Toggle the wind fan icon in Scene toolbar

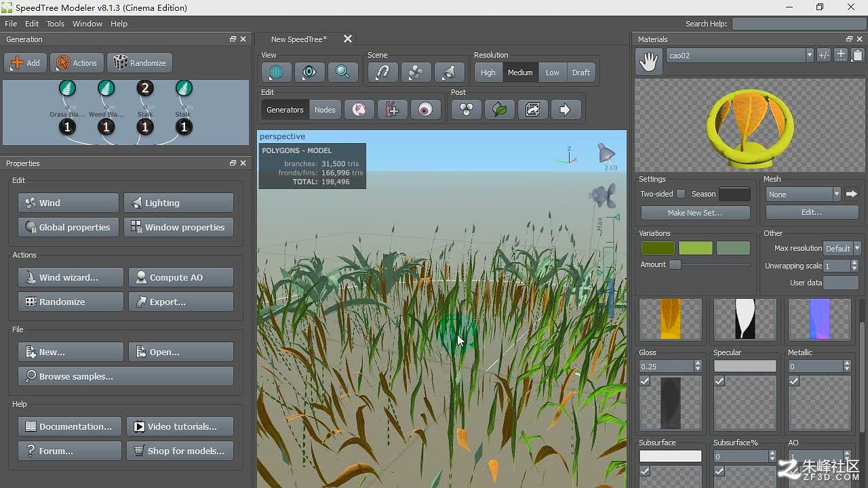(x=416, y=72)
